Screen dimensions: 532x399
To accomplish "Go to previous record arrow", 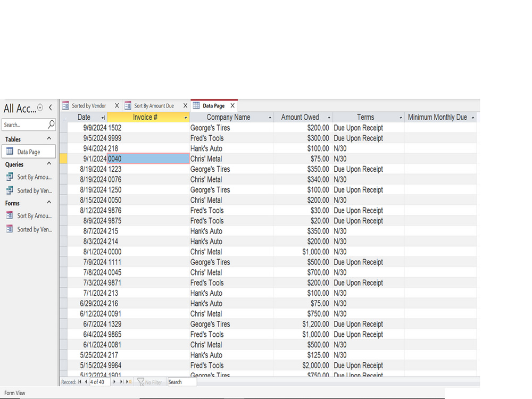I will (86, 381).
